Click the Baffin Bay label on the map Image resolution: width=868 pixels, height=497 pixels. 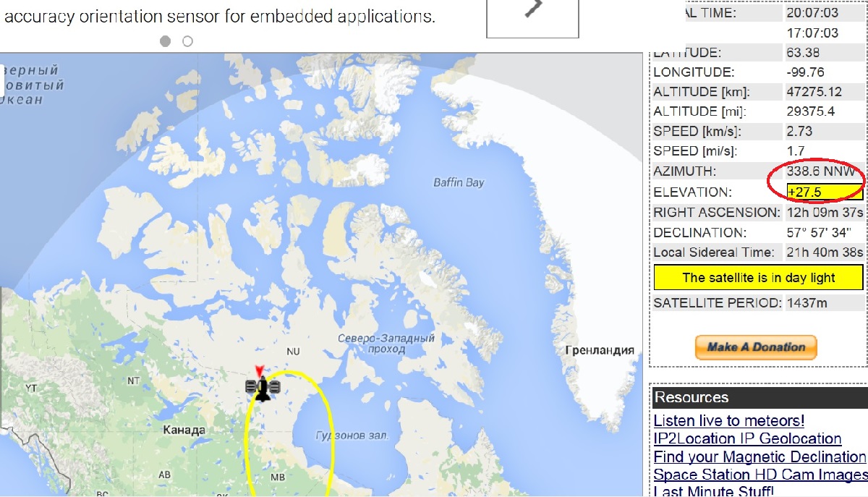pyautogui.click(x=459, y=182)
